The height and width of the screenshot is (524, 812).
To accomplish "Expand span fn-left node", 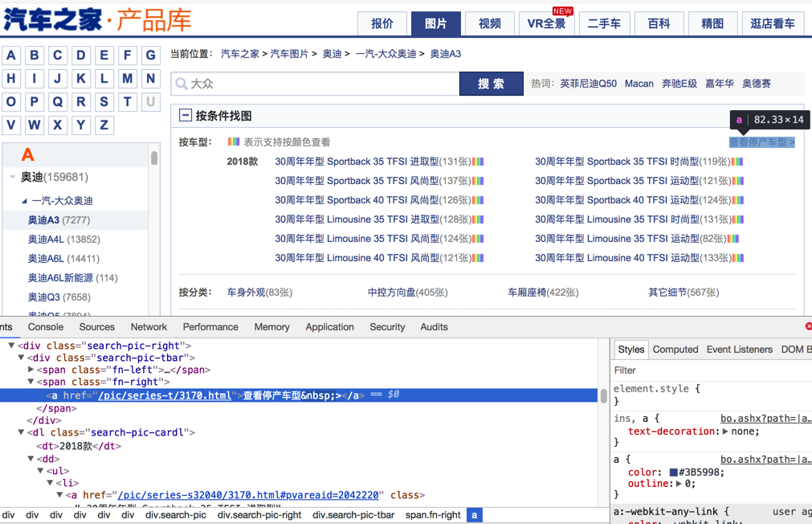I will [x=31, y=370].
